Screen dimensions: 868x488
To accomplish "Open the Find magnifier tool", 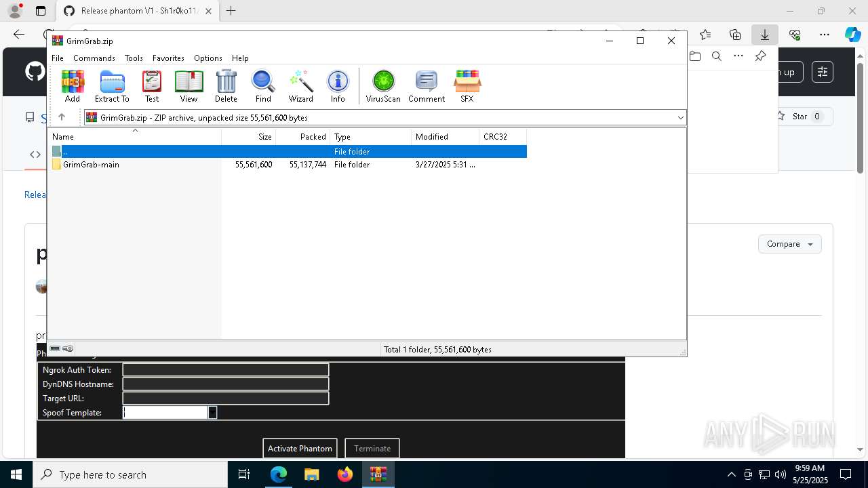I will point(263,86).
